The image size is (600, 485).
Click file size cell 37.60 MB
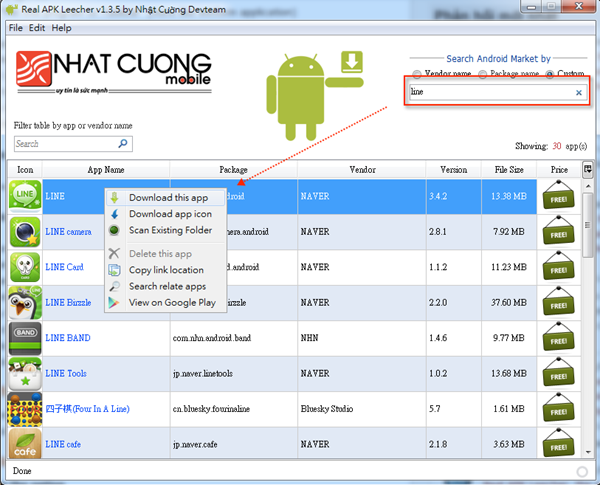509,302
